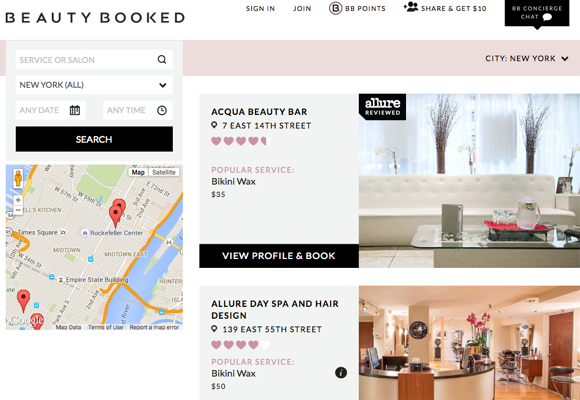Click the BB Points circle logo
Screen dimensions: 580x400
(335, 8)
